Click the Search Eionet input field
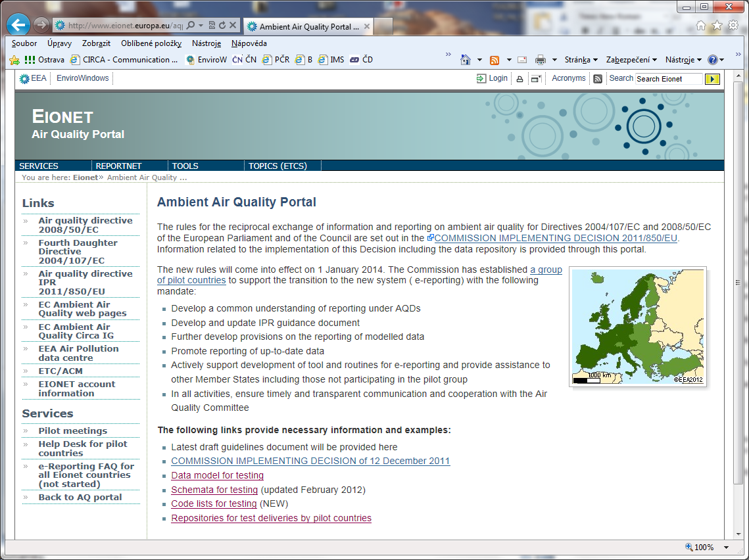749x560 pixels. click(669, 79)
